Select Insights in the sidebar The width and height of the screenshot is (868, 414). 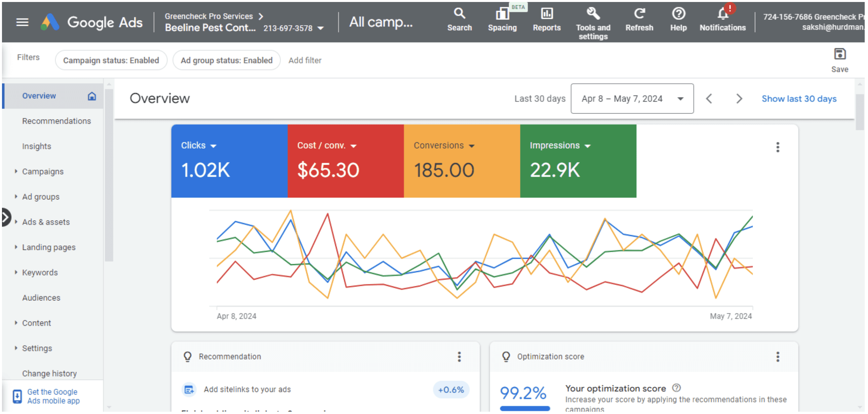click(x=36, y=146)
